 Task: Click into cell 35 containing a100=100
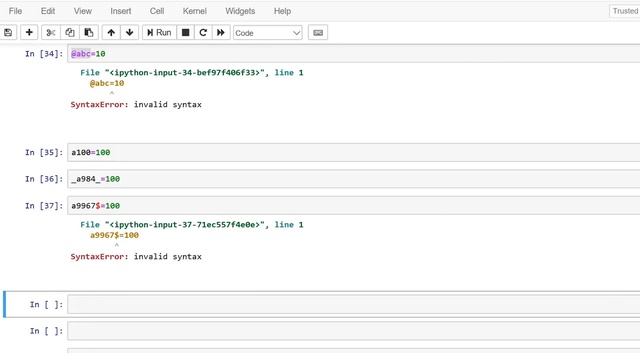[x=353, y=152]
